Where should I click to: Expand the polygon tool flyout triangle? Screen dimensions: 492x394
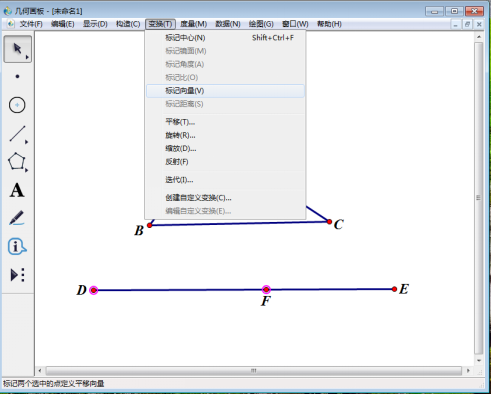(x=27, y=170)
